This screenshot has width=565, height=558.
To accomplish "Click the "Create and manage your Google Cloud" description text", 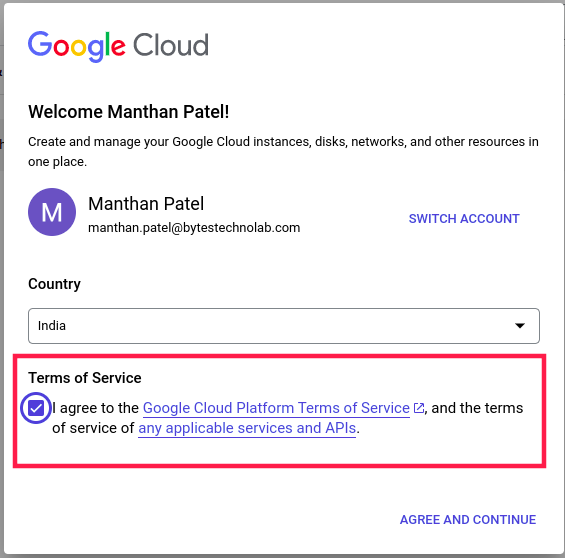I will [283, 152].
